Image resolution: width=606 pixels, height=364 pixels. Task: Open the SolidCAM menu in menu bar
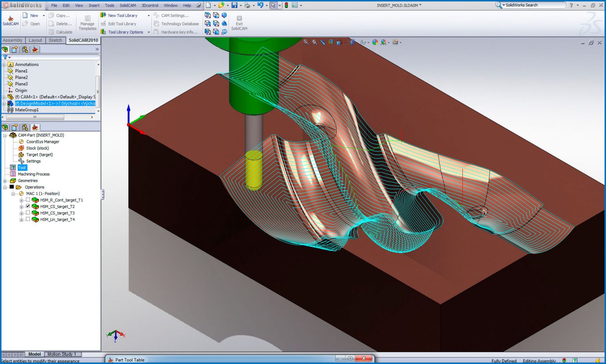point(127,5)
